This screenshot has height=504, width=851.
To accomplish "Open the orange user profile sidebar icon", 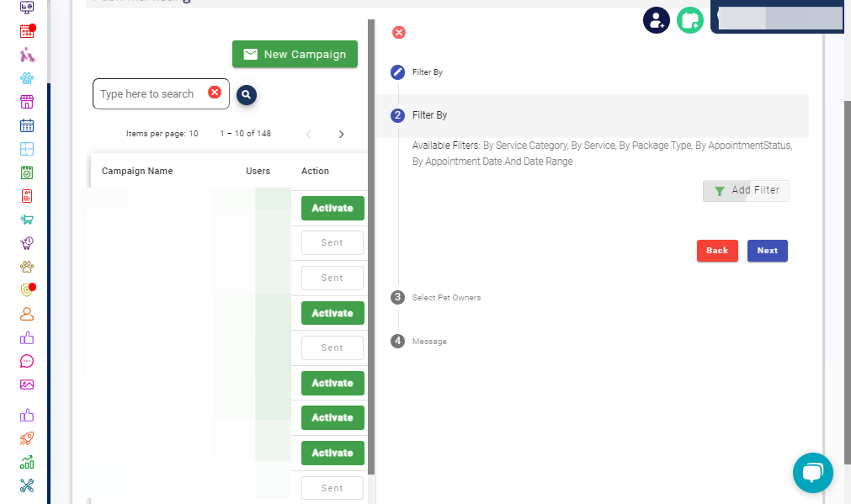I will [x=27, y=314].
